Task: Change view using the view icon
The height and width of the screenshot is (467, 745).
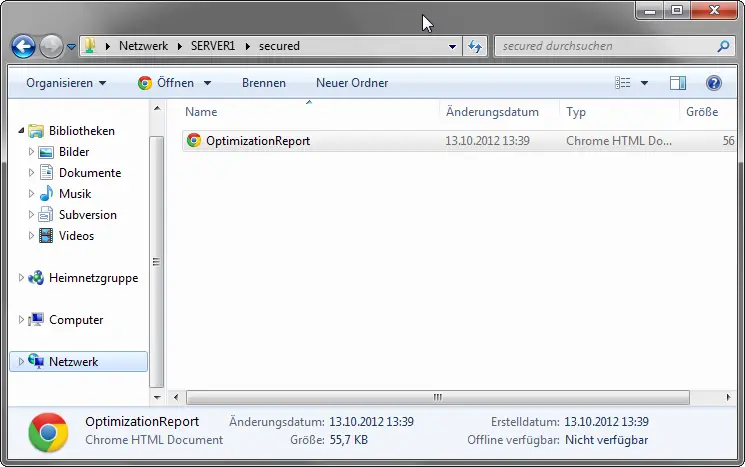Action: click(x=622, y=83)
